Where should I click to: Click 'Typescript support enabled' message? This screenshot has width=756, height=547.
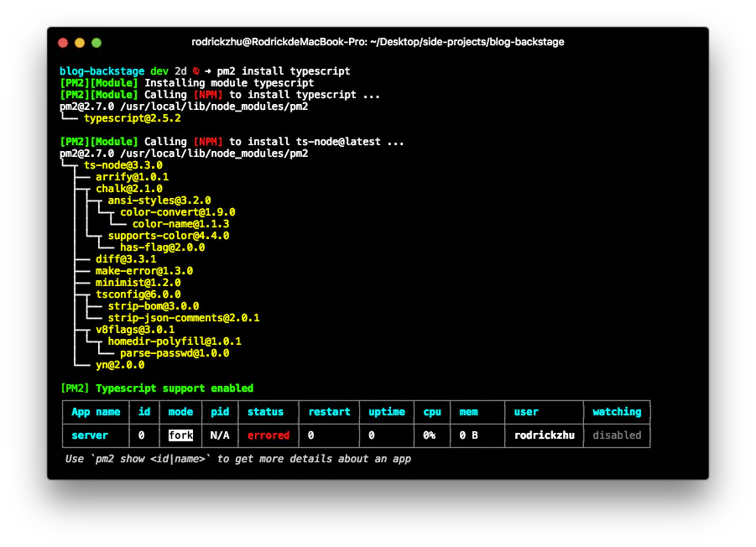[x=175, y=388]
